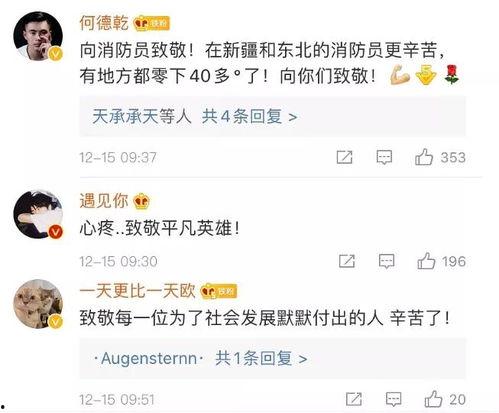Visit username 何德乾 profile
Viewport: 499px width, 413px height.
(104, 23)
